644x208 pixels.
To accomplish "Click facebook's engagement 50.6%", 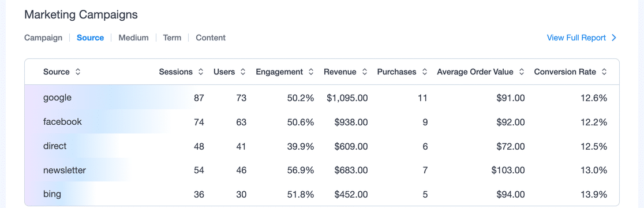I will coord(301,122).
